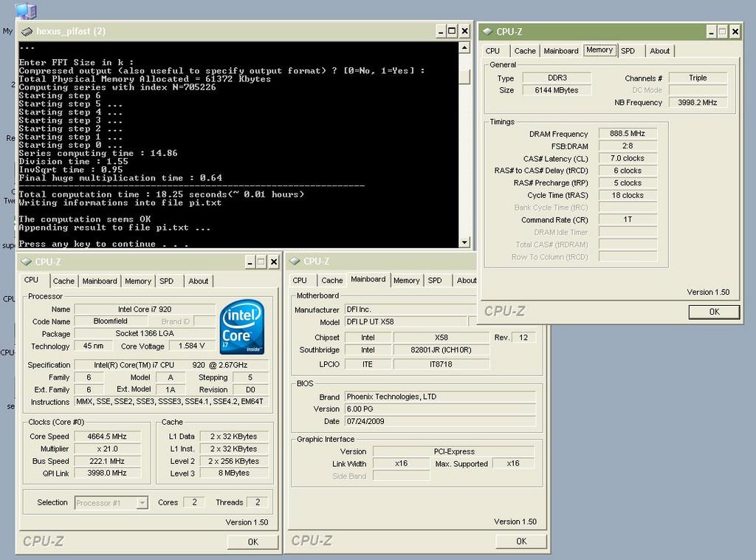Click the BIOS date "07/24/2009"
This screenshot has width=756, height=560.
440,422
